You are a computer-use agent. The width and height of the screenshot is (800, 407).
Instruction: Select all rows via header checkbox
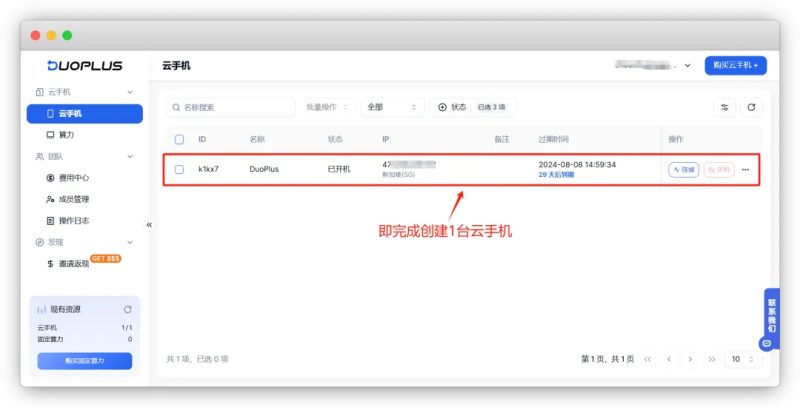pyautogui.click(x=180, y=139)
